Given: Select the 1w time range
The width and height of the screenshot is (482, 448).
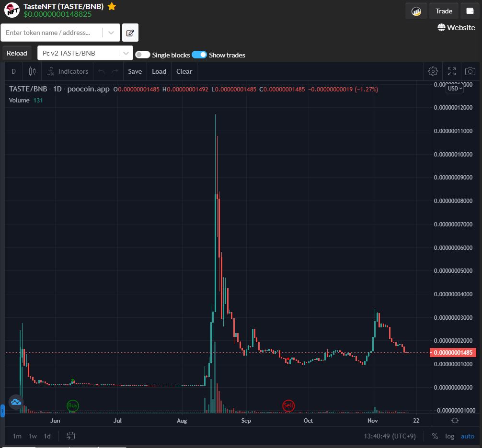Looking at the screenshot, I should tap(33, 436).
